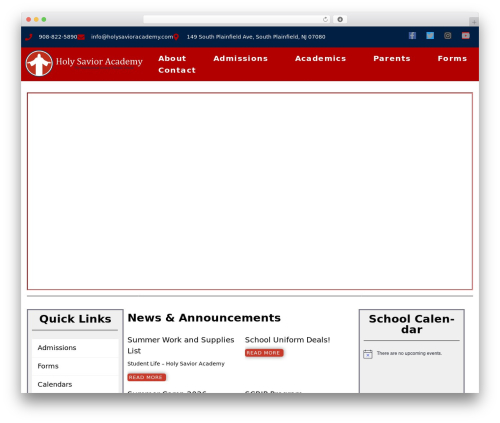Email info@holysavioracademy.com

click(132, 37)
